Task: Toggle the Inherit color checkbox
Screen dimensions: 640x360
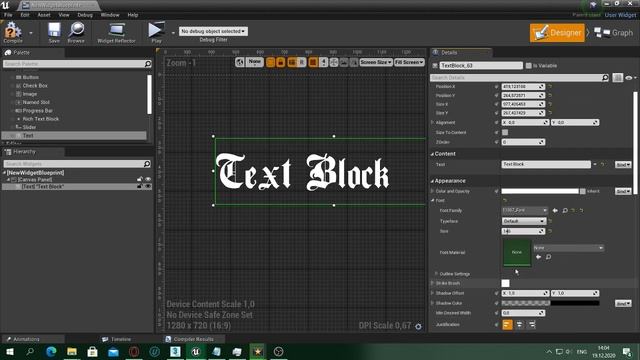Action: [583, 191]
